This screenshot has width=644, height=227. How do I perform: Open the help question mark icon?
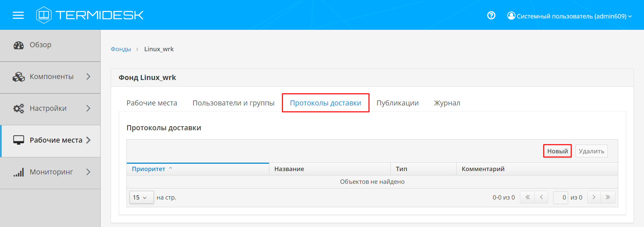(491, 15)
